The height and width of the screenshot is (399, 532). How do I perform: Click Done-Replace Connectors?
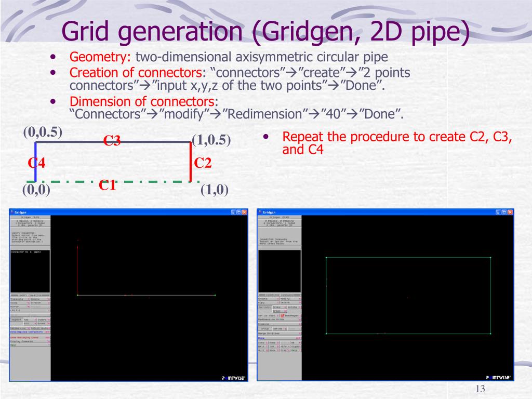coord(30,332)
